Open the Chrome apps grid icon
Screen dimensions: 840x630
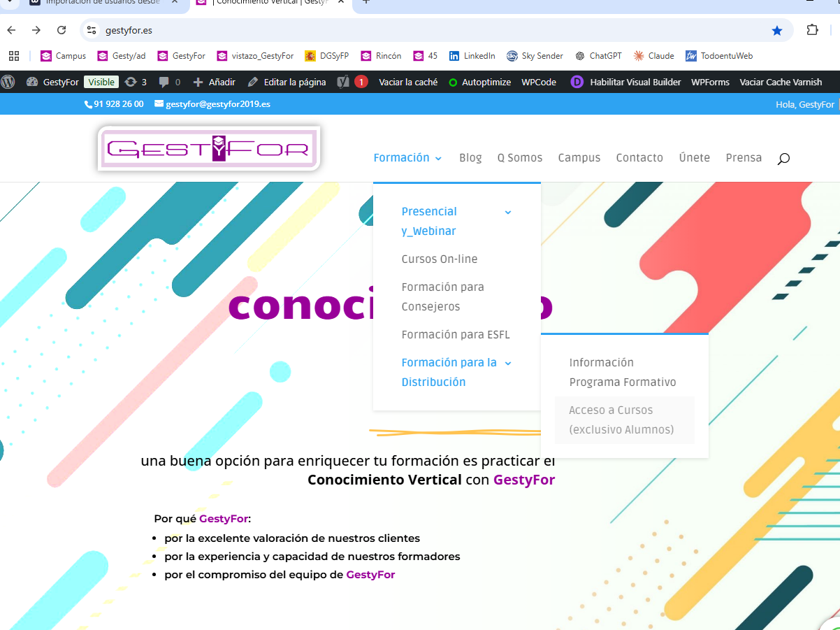[14, 56]
